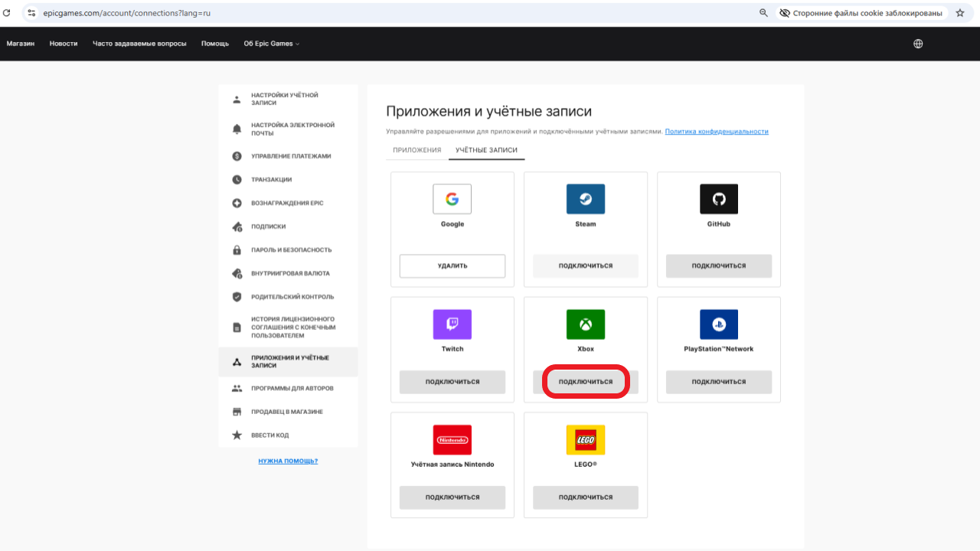Click the dollar icon for payment management

(237, 156)
